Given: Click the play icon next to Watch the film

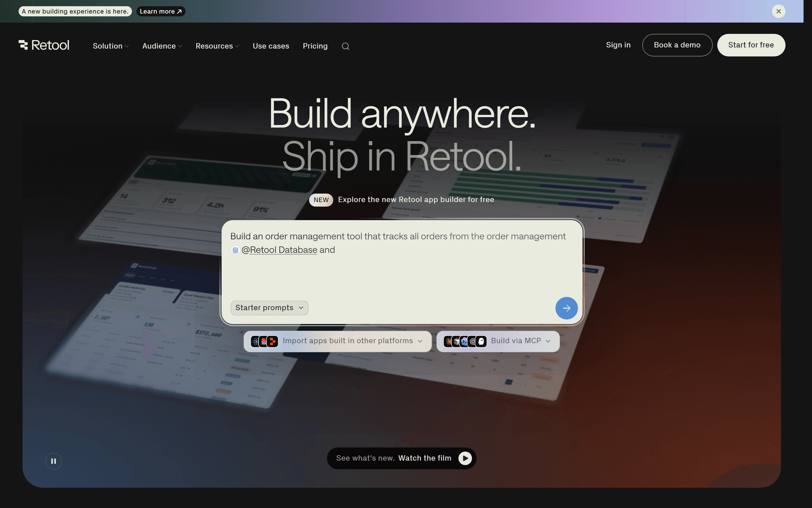Looking at the screenshot, I should pos(465,458).
